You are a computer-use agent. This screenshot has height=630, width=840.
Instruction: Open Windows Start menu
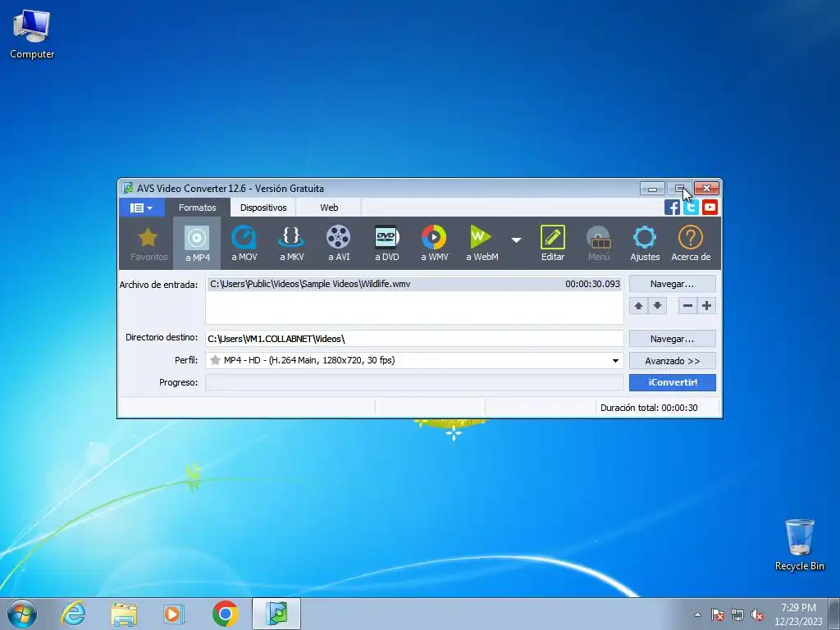click(x=22, y=614)
